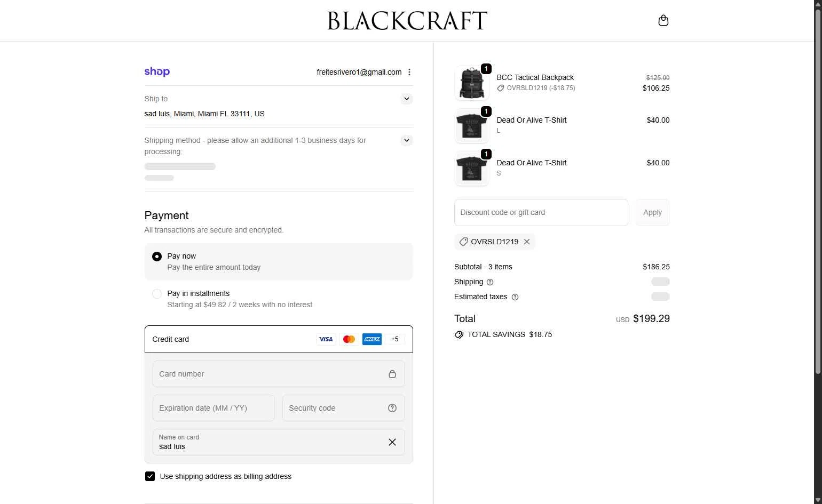Image resolution: width=822 pixels, height=504 pixels.
Task: Click the page scrollbar down arrow
Action: pyautogui.click(x=818, y=500)
